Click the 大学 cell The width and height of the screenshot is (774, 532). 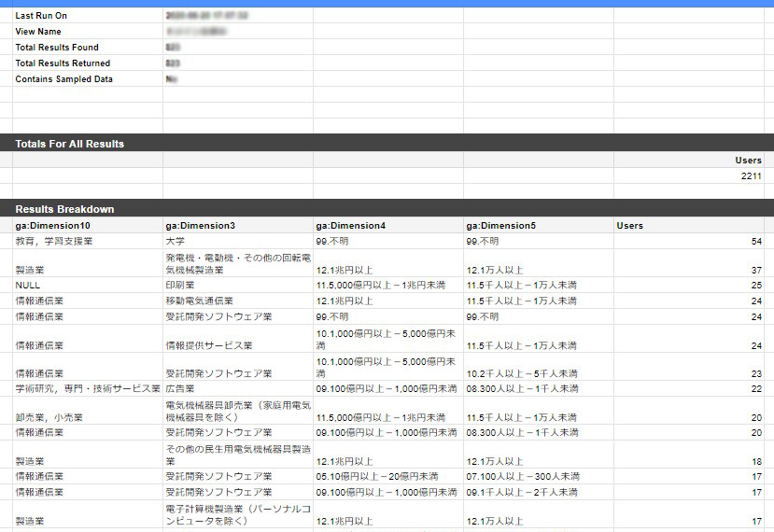pos(238,241)
